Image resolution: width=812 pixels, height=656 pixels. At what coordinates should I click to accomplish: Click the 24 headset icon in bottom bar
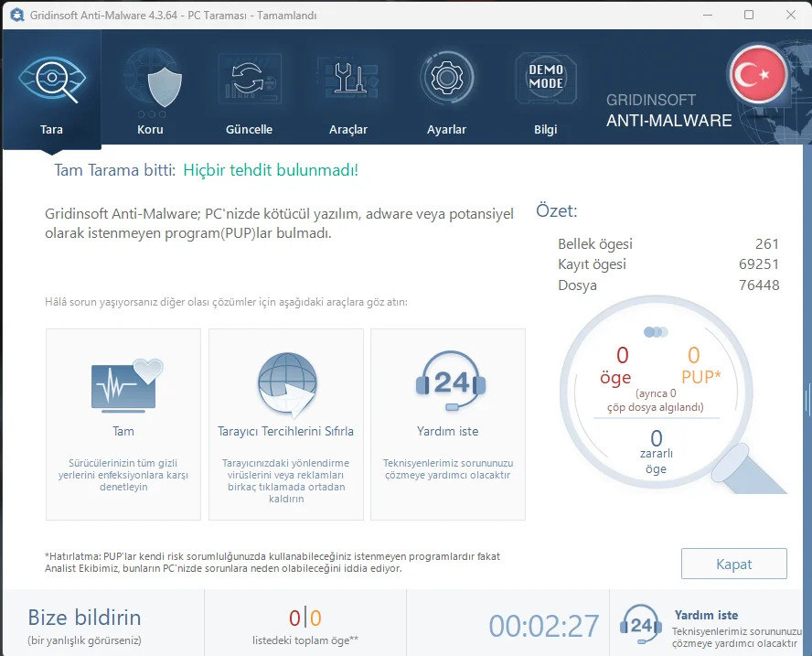coord(641,624)
